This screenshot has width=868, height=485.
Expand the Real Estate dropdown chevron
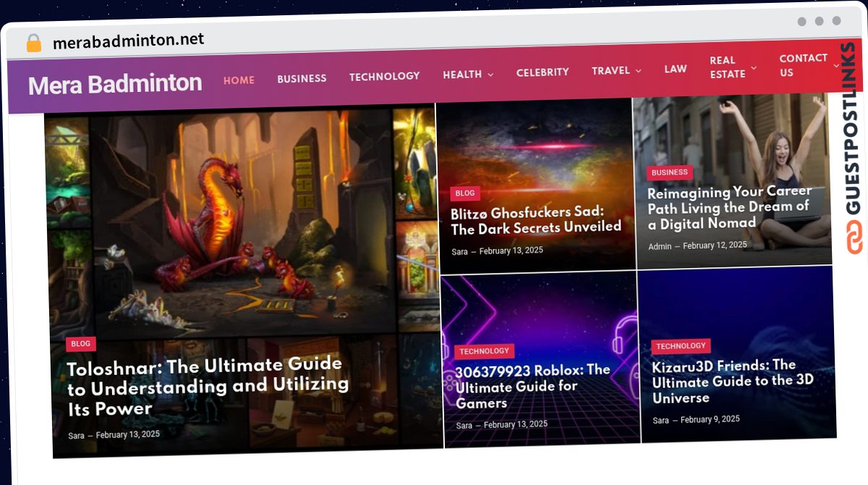point(753,68)
